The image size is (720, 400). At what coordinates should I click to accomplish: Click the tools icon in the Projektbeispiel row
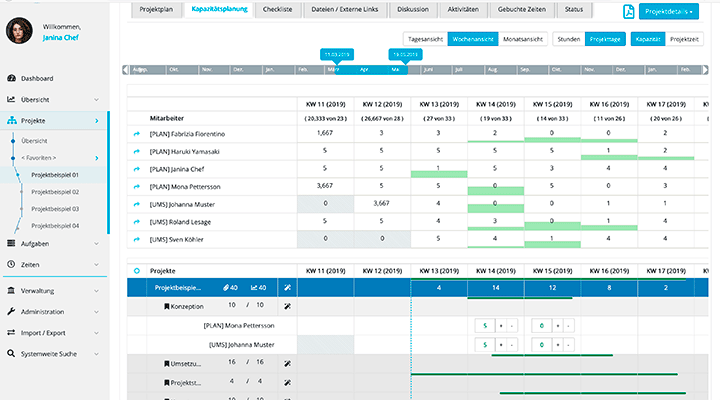(x=287, y=288)
